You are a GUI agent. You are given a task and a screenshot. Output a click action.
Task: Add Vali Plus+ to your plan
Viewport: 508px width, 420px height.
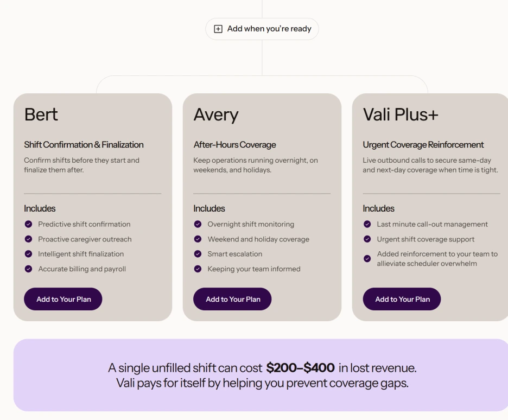(402, 299)
